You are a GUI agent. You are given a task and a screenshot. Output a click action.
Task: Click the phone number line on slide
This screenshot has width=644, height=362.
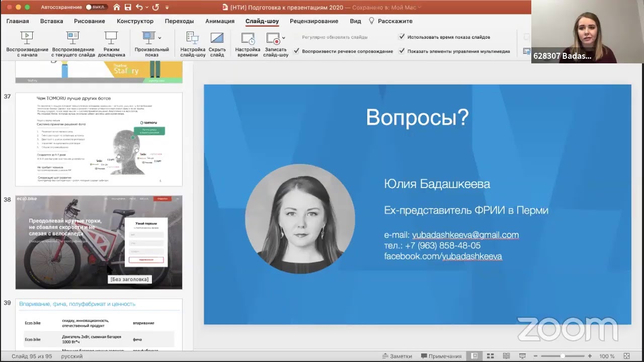tap(432, 245)
